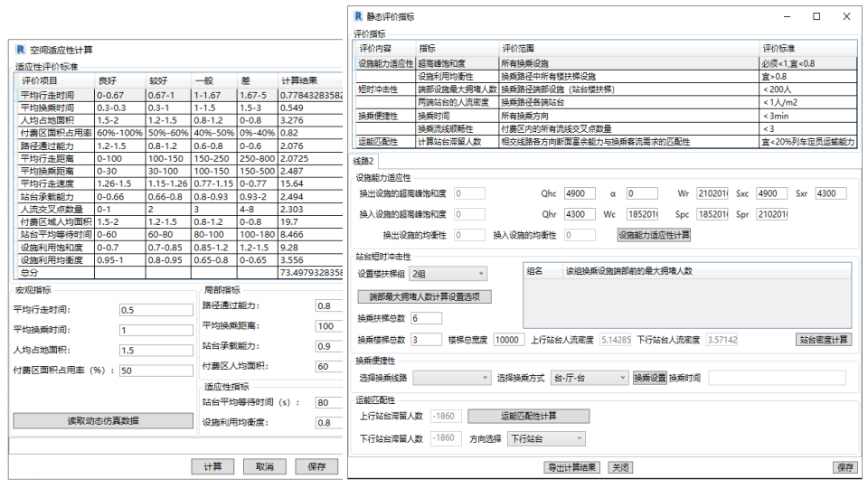Open the 方向选择 dropdown showing 下行站台
868x488 pixels.
pyautogui.click(x=546, y=439)
